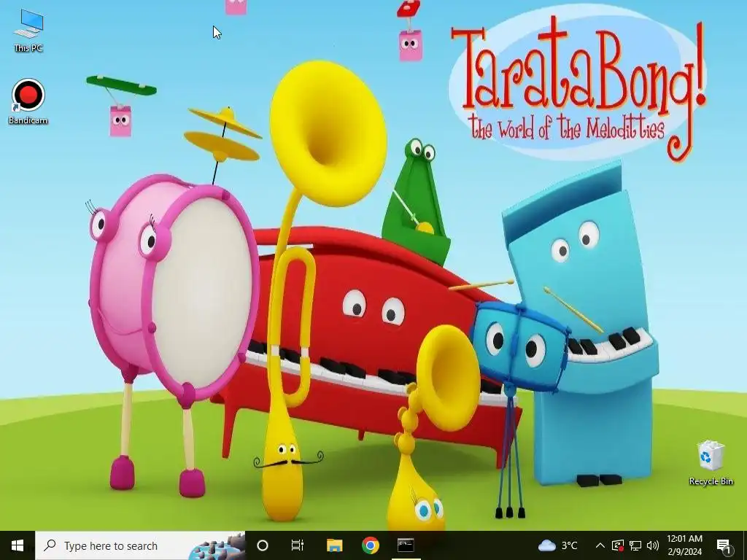Viewport: 747px width, 560px height.
Task: Open File Explorer from the taskbar
Action: click(334, 545)
